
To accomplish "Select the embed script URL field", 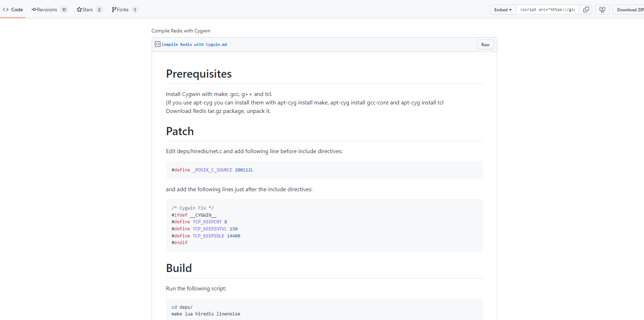I will point(547,10).
